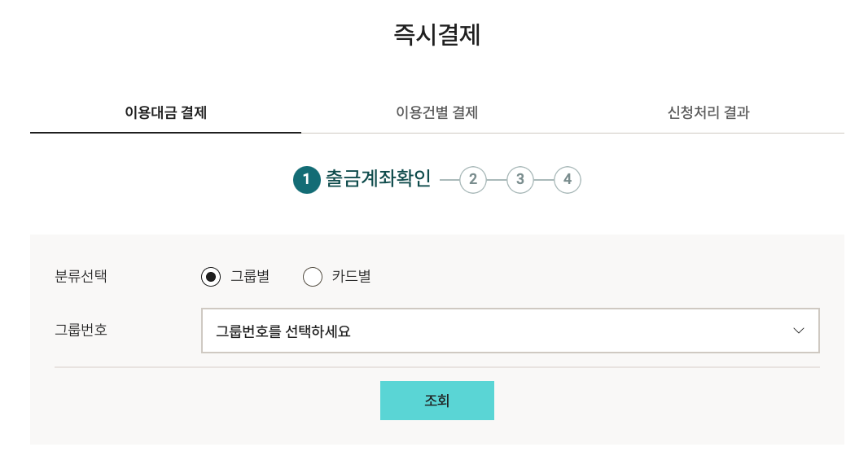Open the 이용건별 결제 tab
This screenshot has height=469, width=868.
[x=436, y=112]
